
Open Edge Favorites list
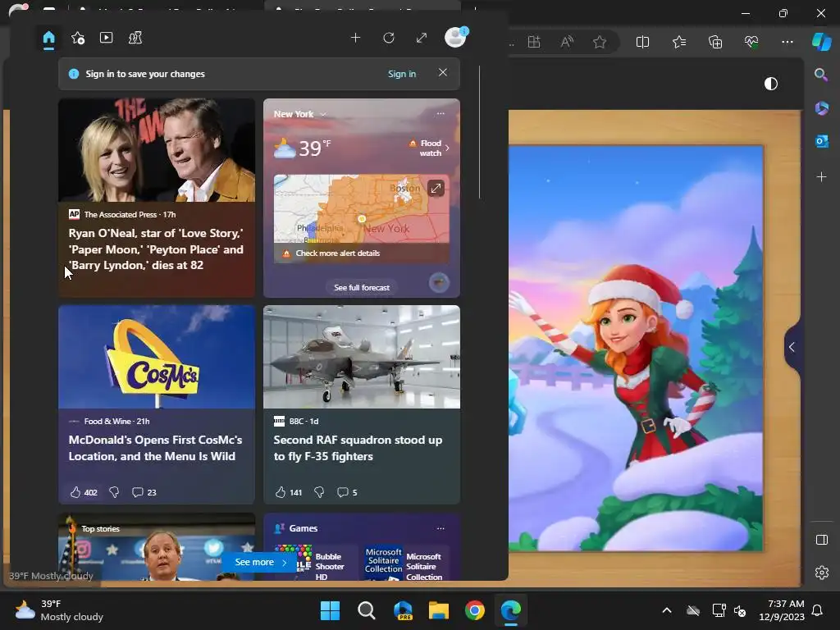[x=678, y=42]
